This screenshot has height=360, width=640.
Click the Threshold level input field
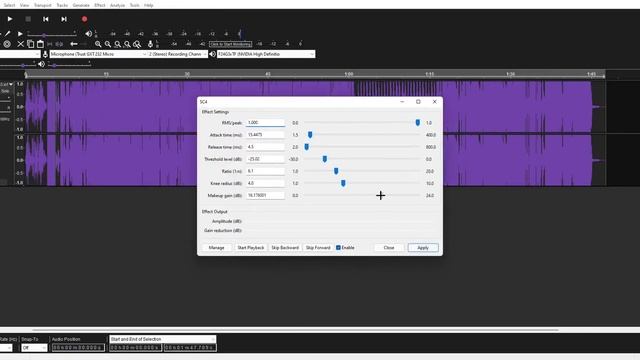click(265, 159)
